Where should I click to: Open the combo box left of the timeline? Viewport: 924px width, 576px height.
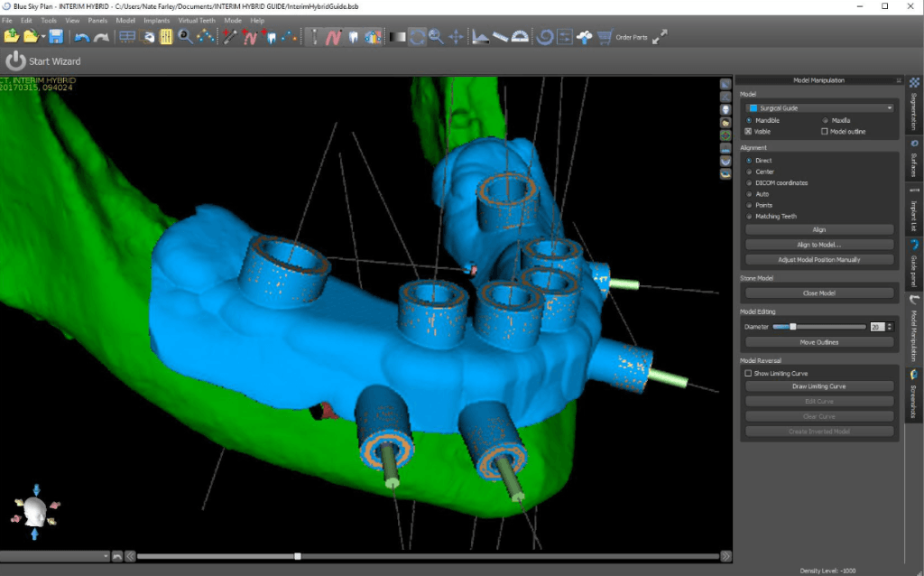(x=55, y=556)
